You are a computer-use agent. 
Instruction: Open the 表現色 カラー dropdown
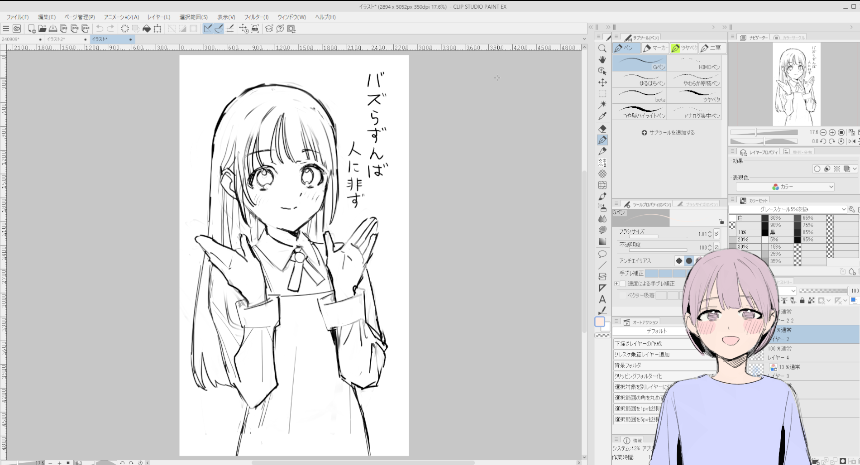[x=785, y=187]
